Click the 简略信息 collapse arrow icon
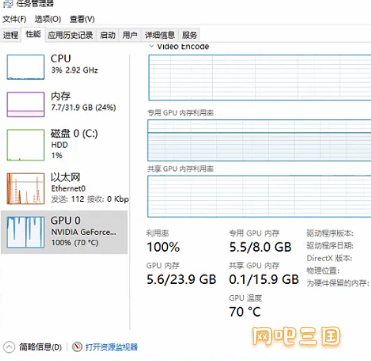 tap(9, 347)
